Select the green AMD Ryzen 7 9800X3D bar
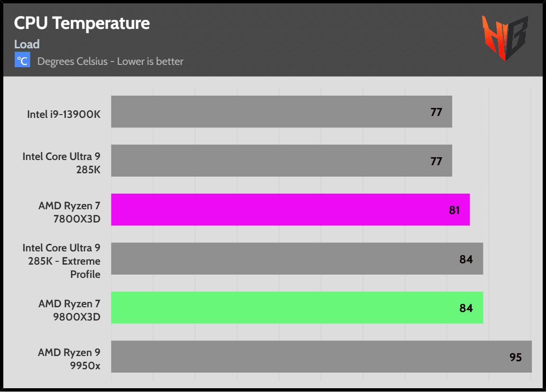Viewport: 546px width, 392px height. coord(297,308)
